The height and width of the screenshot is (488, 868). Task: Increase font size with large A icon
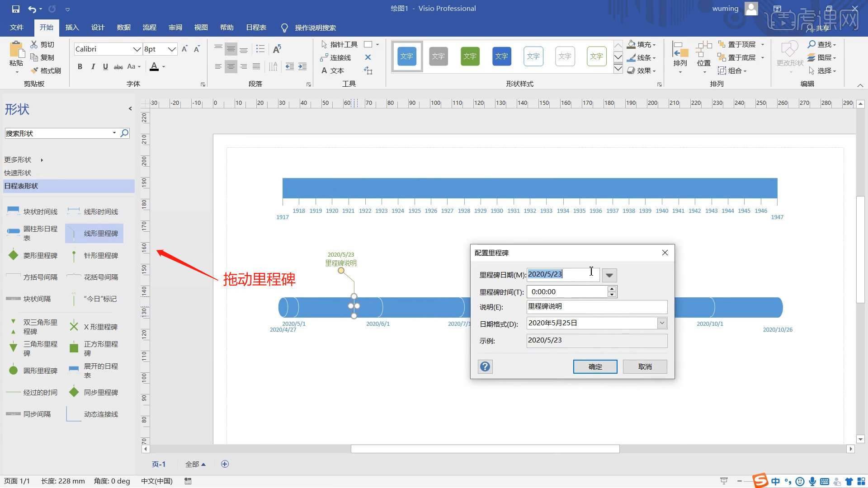click(x=184, y=49)
